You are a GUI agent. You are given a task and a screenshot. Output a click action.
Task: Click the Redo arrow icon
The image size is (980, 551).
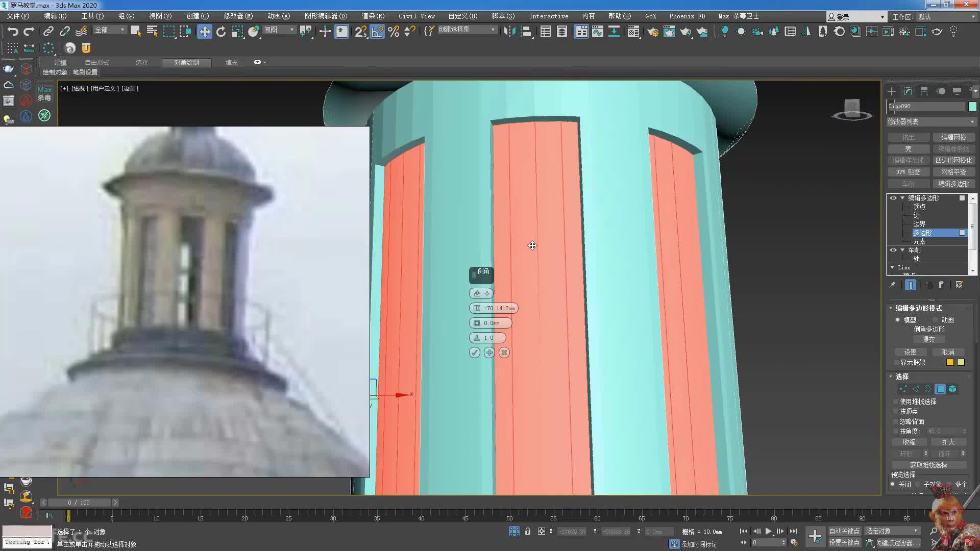tap(29, 31)
